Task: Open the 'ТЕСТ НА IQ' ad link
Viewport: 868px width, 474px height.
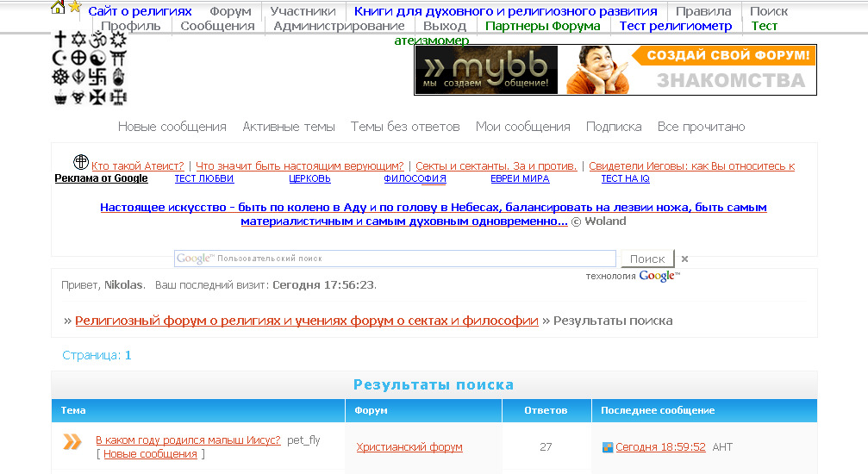Action: (x=626, y=178)
